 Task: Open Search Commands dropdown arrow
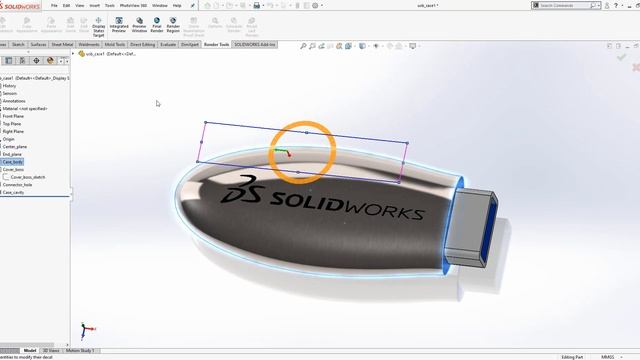click(599, 6)
